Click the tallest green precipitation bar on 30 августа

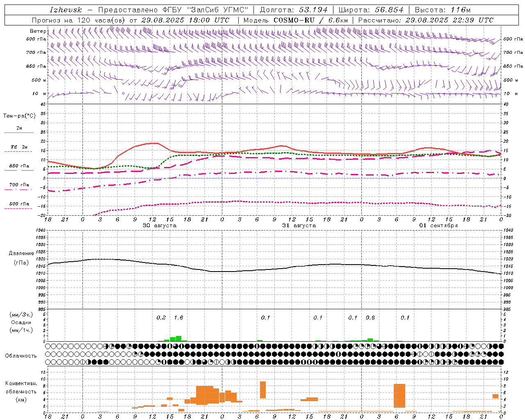(x=178, y=339)
